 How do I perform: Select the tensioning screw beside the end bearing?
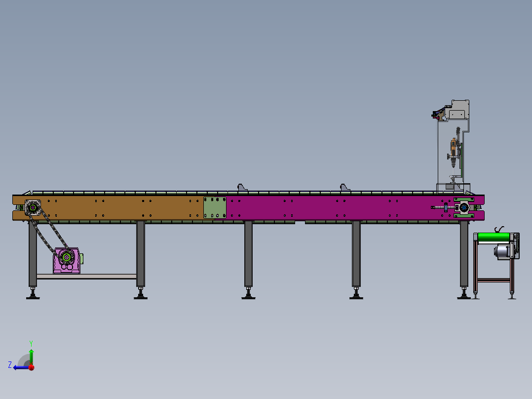(442, 207)
